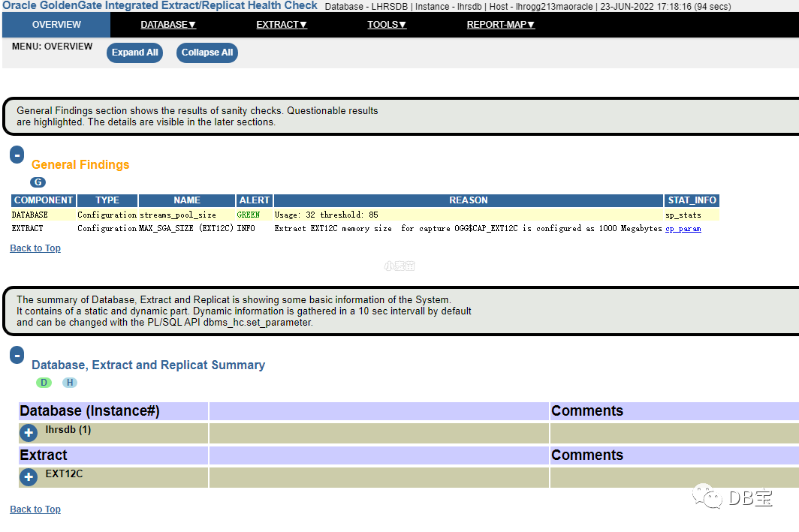Click the General Findings heading
The image size is (799, 532).
click(x=80, y=164)
